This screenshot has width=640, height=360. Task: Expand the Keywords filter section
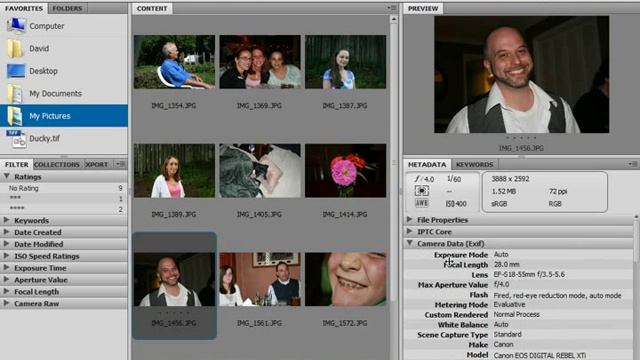pyautogui.click(x=7, y=220)
